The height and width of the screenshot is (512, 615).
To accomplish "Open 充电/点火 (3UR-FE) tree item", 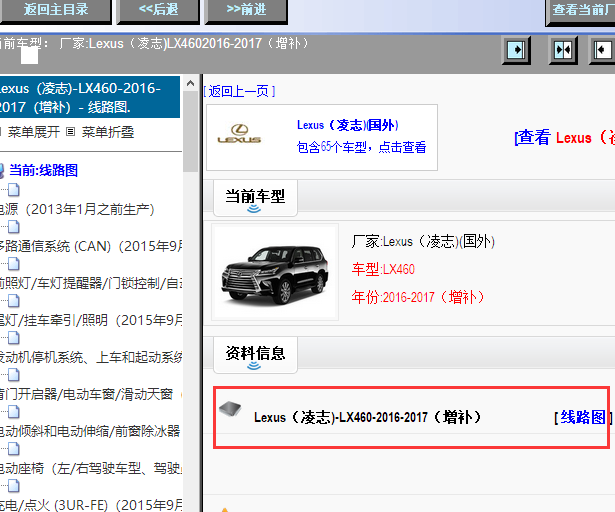I will pyautogui.click(x=91, y=505).
